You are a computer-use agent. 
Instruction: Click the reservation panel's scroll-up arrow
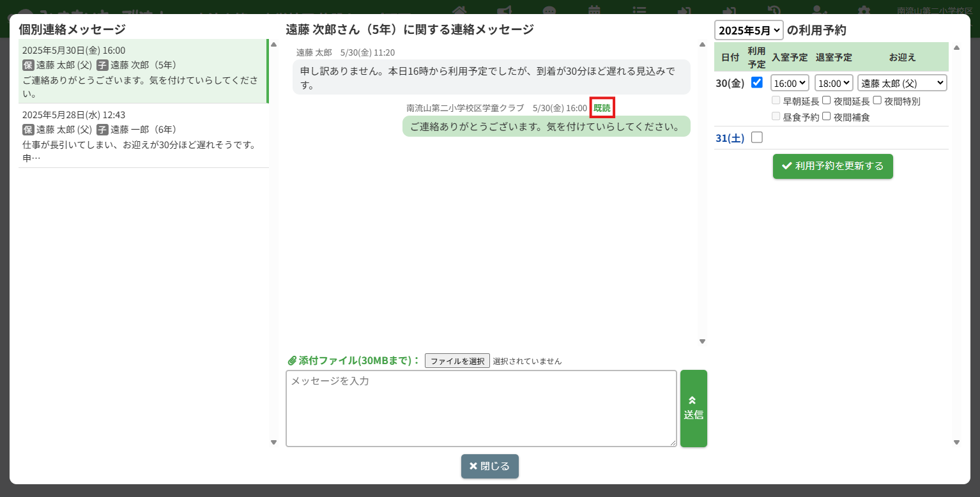(x=956, y=47)
